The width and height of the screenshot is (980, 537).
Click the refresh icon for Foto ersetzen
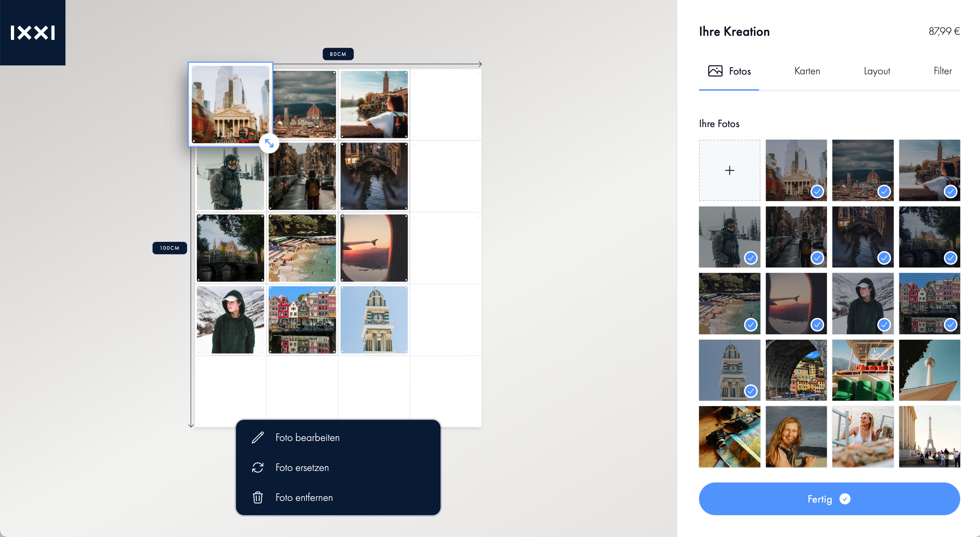[257, 467]
